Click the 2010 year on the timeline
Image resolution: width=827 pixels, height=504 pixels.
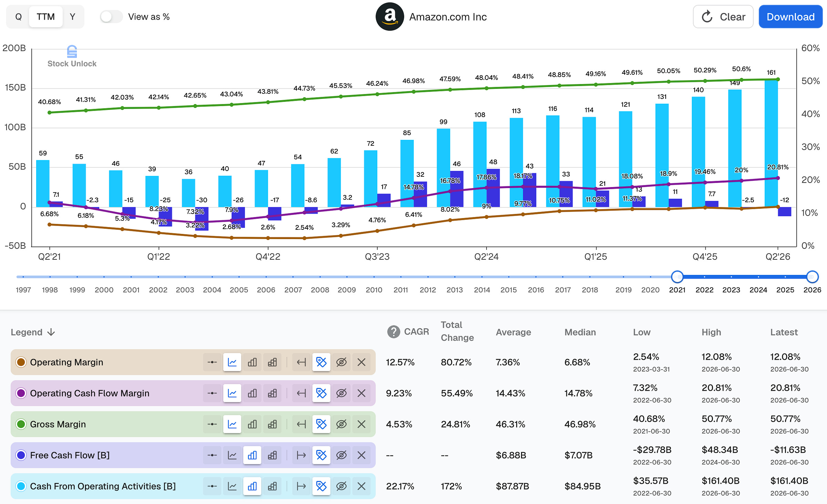374,290
